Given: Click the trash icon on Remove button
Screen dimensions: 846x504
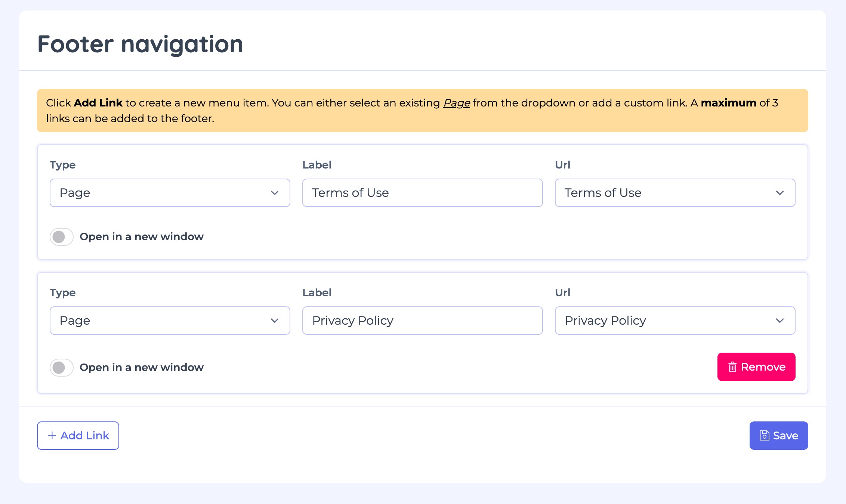Looking at the screenshot, I should (732, 367).
